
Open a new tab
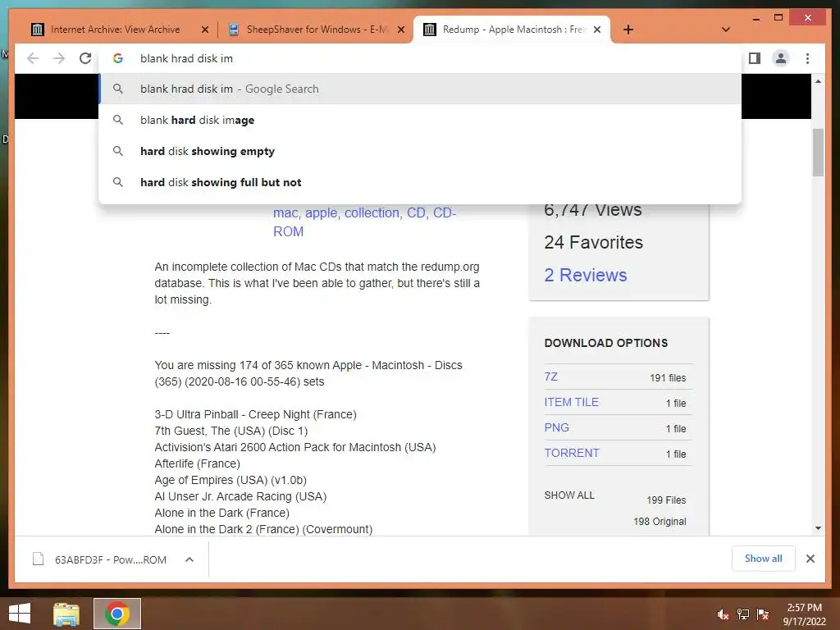tap(628, 30)
